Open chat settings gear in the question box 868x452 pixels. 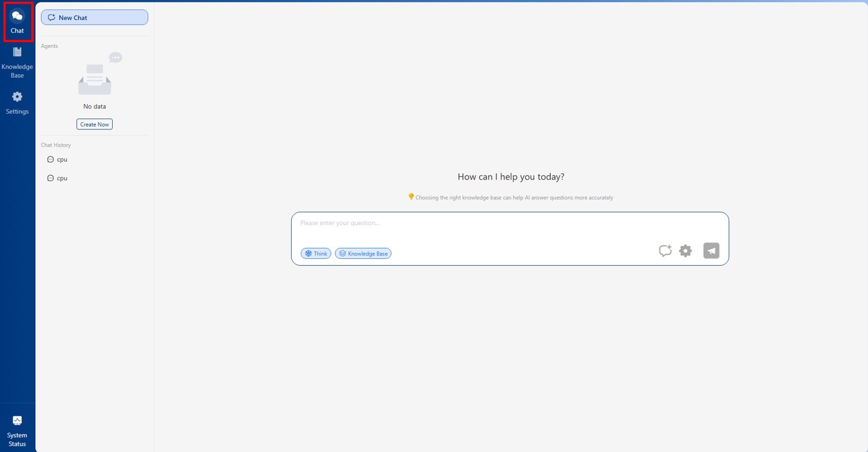[685, 251]
